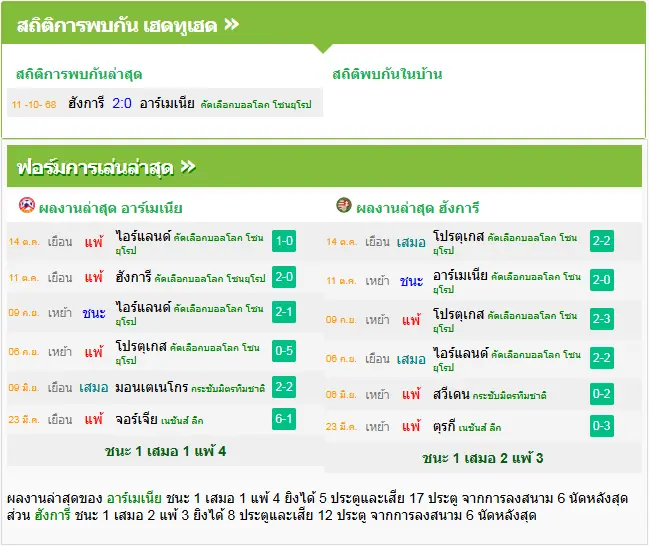Click คัดเลือกบอลโลก โซนยุโรป label in head-to-head row
Screen dimensions: 649x546
256,105
